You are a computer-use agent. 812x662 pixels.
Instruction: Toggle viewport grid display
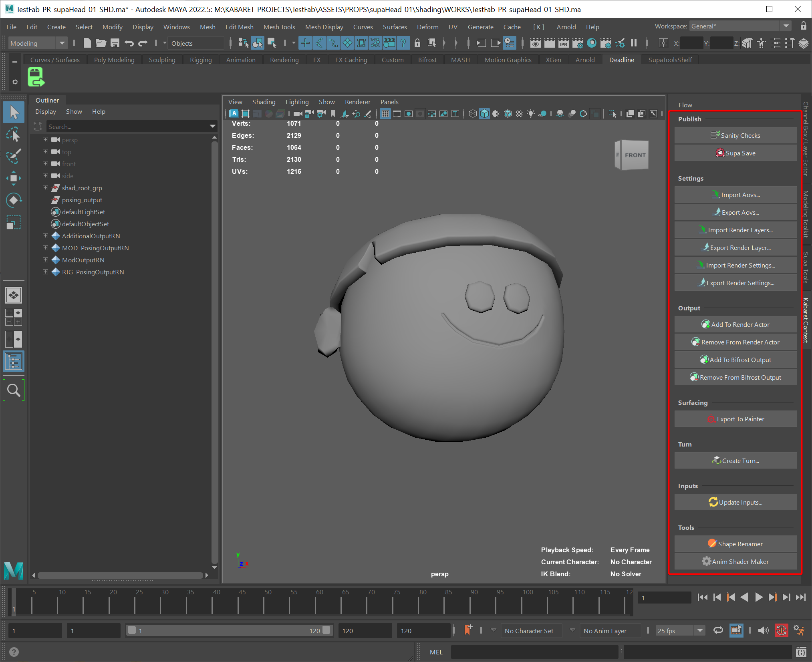(385, 114)
